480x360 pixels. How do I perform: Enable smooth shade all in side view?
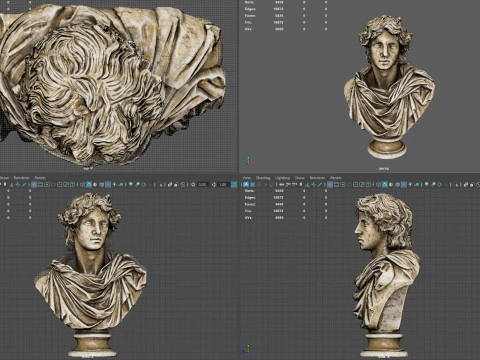point(385,184)
